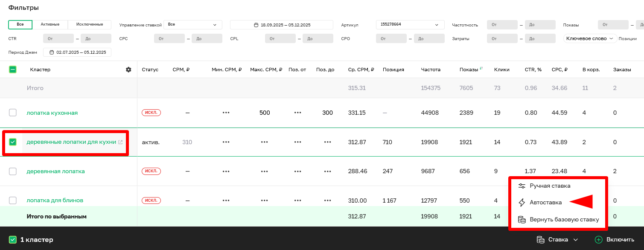Check the лопатка кухонная row checkbox
The height and width of the screenshot is (250, 644).
point(13,113)
